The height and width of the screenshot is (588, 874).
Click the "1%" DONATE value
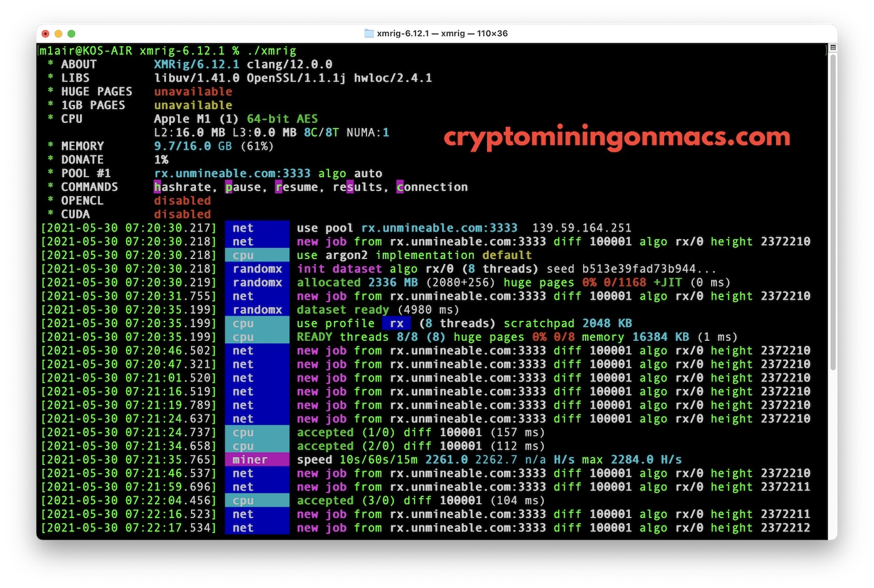(161, 160)
